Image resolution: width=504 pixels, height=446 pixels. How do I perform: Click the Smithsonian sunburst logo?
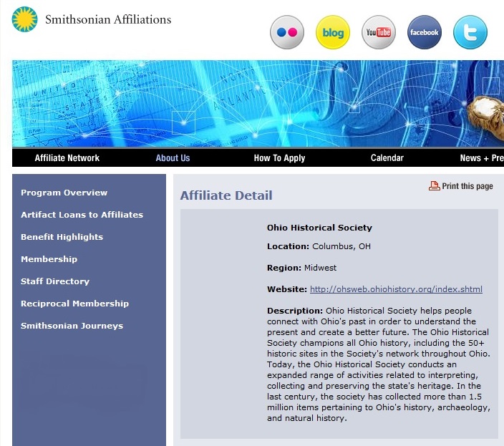(x=25, y=19)
